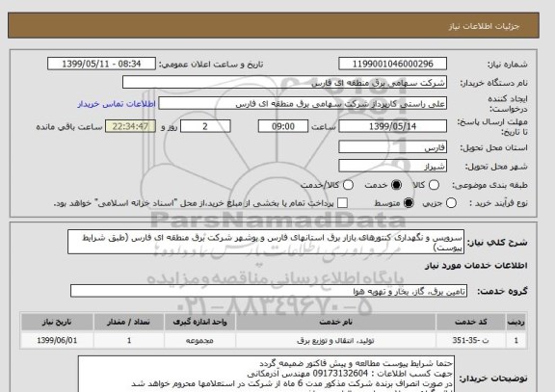Select the کالا radio button
The image size is (555, 392).
[x=434, y=185]
